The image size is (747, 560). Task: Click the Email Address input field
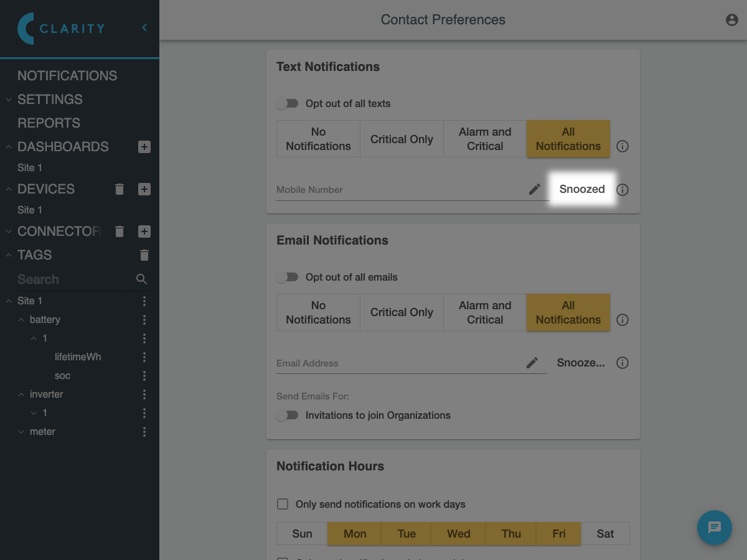(398, 363)
